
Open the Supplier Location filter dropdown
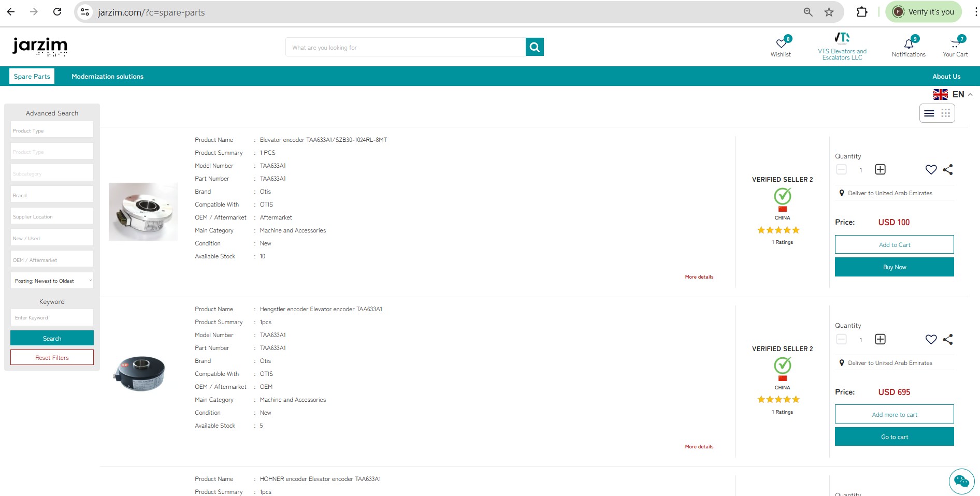pyautogui.click(x=52, y=216)
